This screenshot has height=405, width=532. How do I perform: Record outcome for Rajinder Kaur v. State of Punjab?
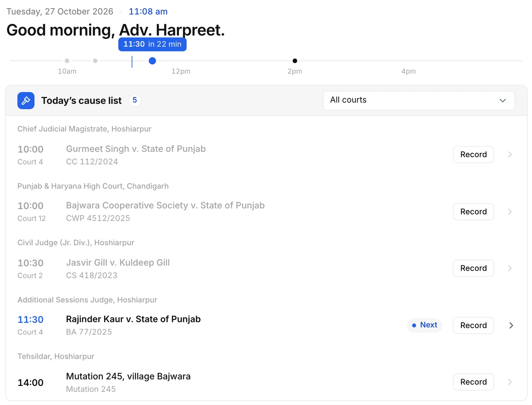(x=473, y=325)
